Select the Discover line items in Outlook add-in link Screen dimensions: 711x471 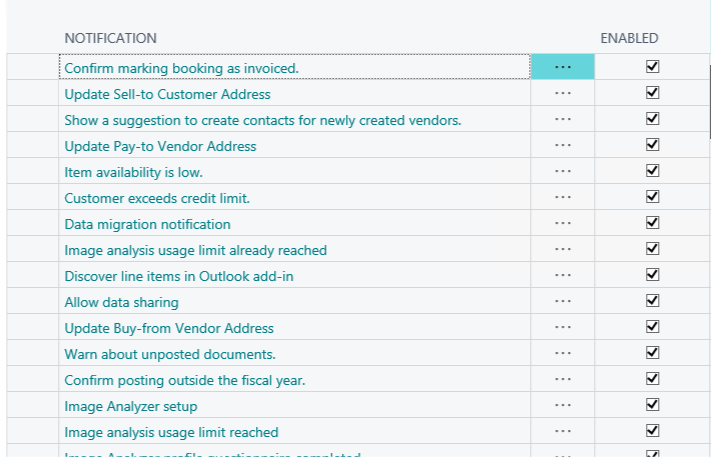coord(179,276)
